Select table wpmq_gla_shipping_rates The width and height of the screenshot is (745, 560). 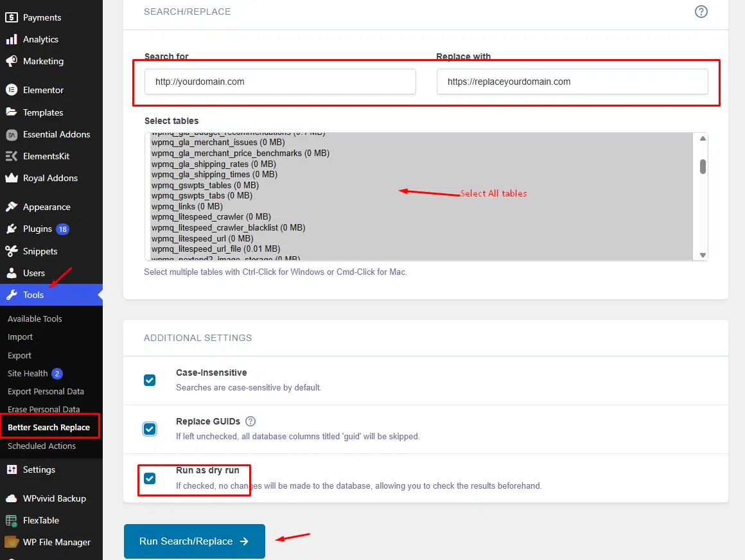pos(214,164)
